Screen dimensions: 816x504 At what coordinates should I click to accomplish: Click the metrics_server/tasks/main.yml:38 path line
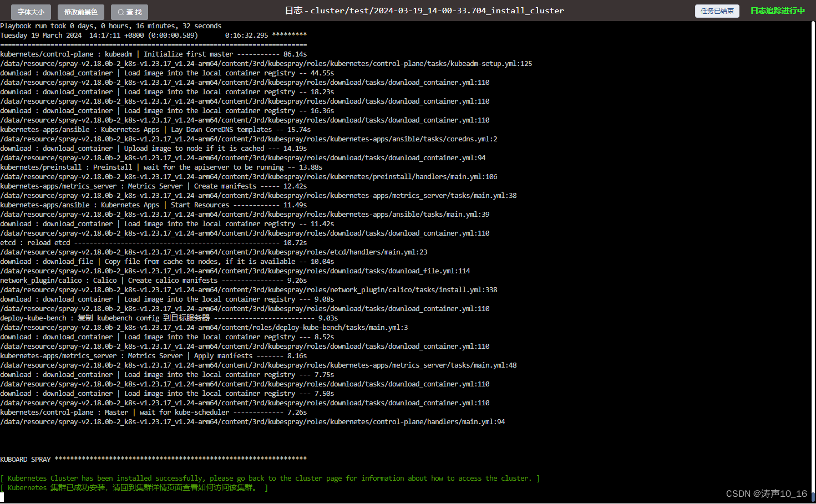[x=259, y=196]
